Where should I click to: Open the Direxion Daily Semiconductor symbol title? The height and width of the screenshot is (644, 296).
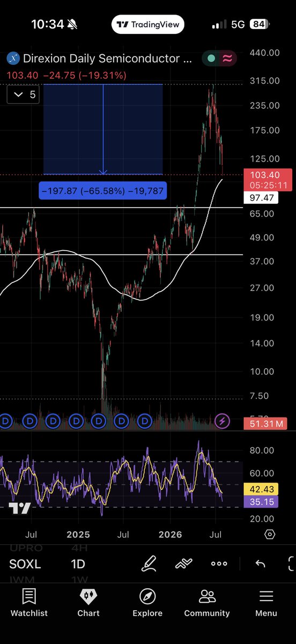(106, 58)
